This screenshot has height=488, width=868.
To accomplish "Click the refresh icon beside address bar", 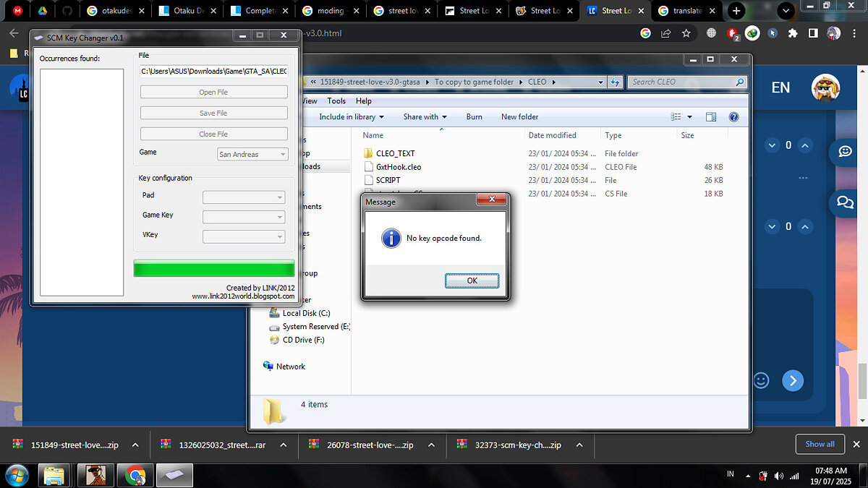I will click(x=616, y=82).
